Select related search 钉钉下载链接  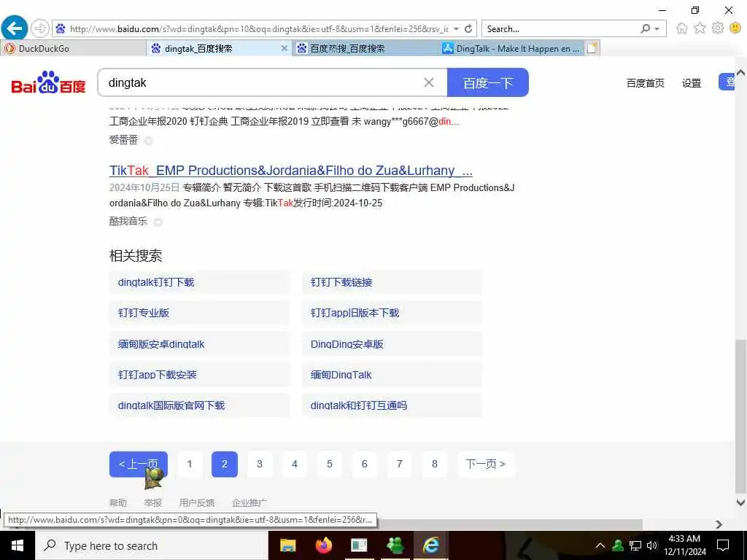point(392,282)
